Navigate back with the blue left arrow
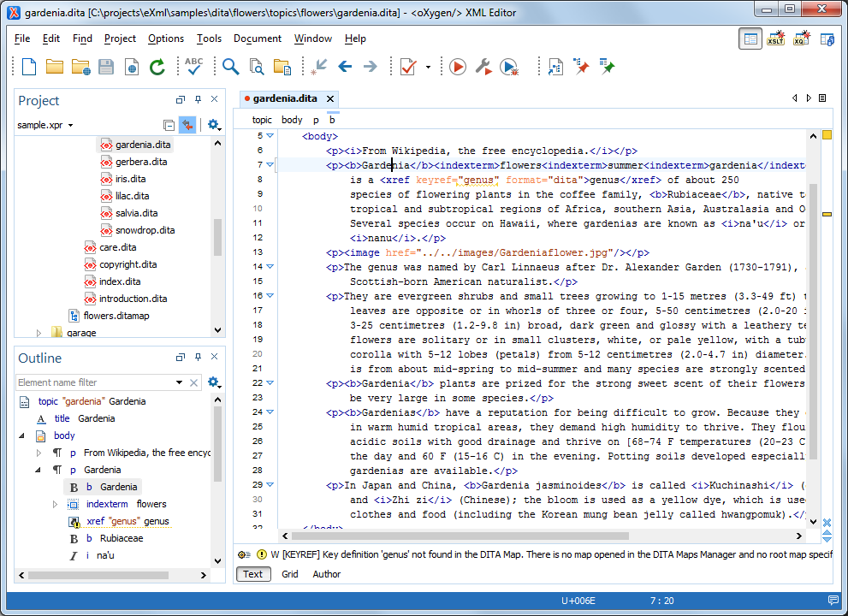This screenshot has width=848, height=616. (345, 66)
